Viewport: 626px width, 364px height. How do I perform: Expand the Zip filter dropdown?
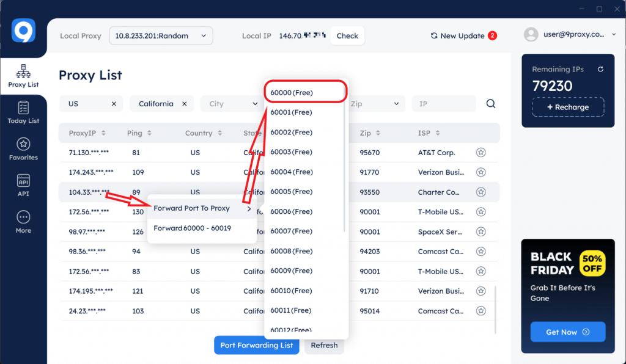coord(377,103)
